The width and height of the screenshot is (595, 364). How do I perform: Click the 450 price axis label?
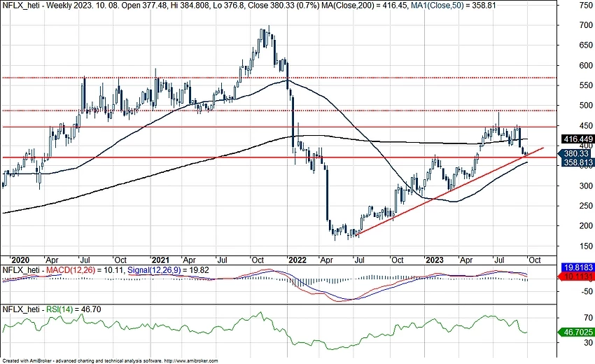tap(587, 125)
